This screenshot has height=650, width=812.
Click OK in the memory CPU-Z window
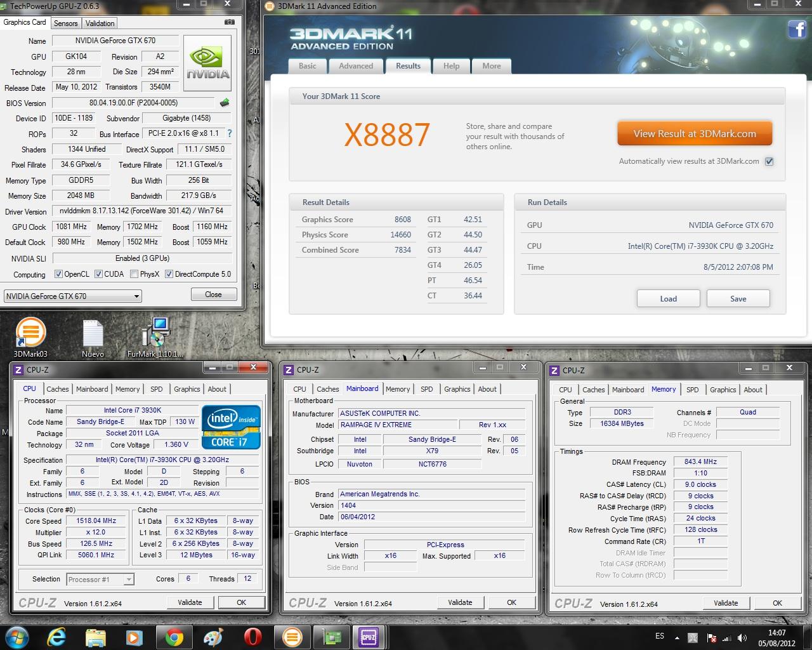pos(777,603)
